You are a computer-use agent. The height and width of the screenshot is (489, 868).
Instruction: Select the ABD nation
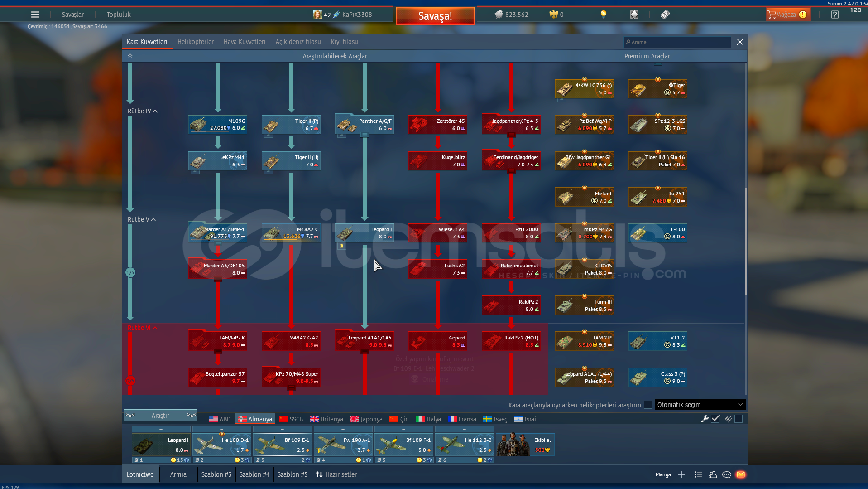220,419
